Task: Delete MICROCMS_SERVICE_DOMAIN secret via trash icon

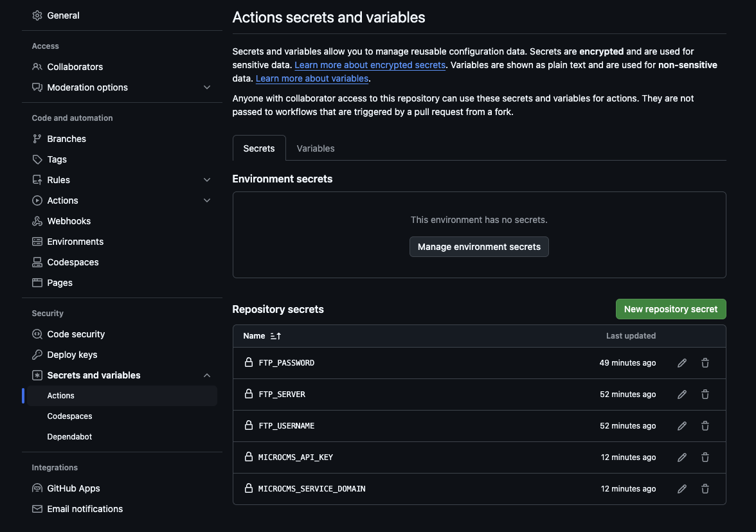Action: (705, 489)
